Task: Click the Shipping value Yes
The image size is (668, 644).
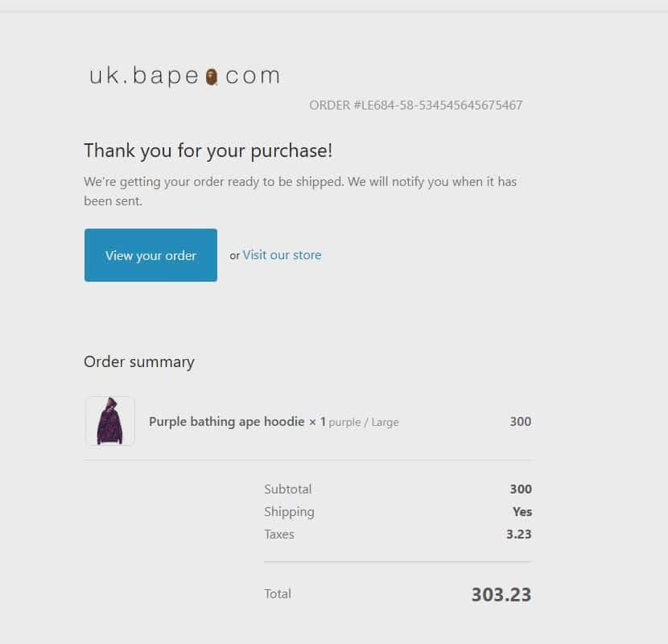Action: coord(522,511)
